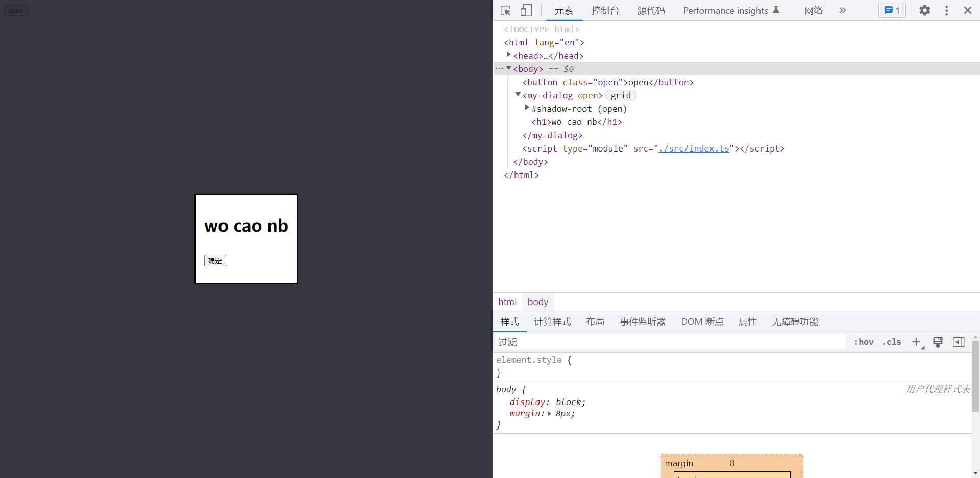Open the issues counter badge
Viewport: 980px width, 478px height.
click(x=892, y=10)
